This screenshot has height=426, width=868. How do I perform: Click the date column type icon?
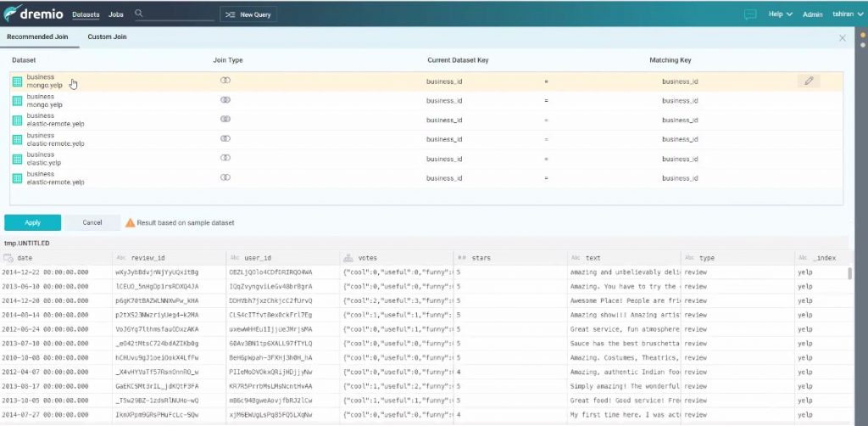point(8,257)
